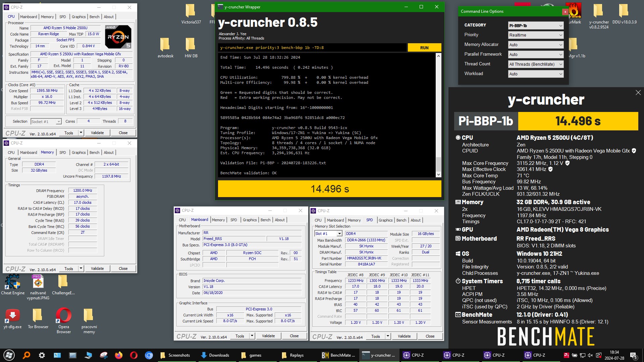Click the AMD Ryzen 5 logo in CPU-Z
This screenshot has height=362, width=644.
point(118,37)
